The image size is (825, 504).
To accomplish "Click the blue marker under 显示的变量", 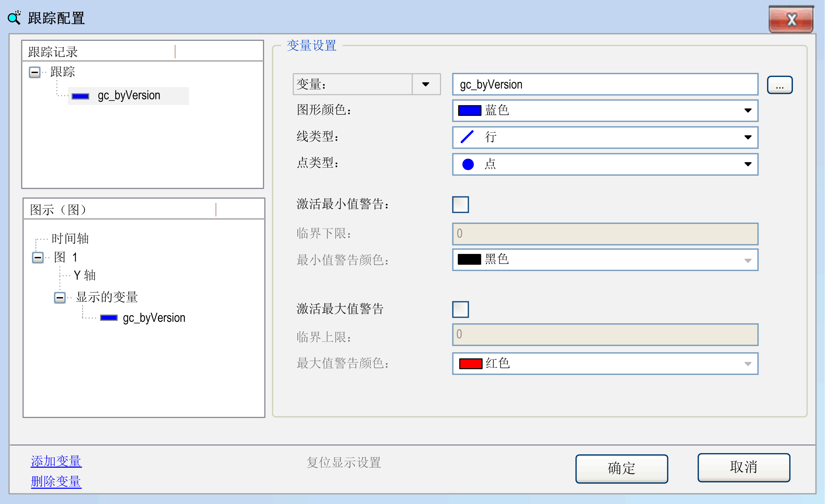I will coord(109,318).
